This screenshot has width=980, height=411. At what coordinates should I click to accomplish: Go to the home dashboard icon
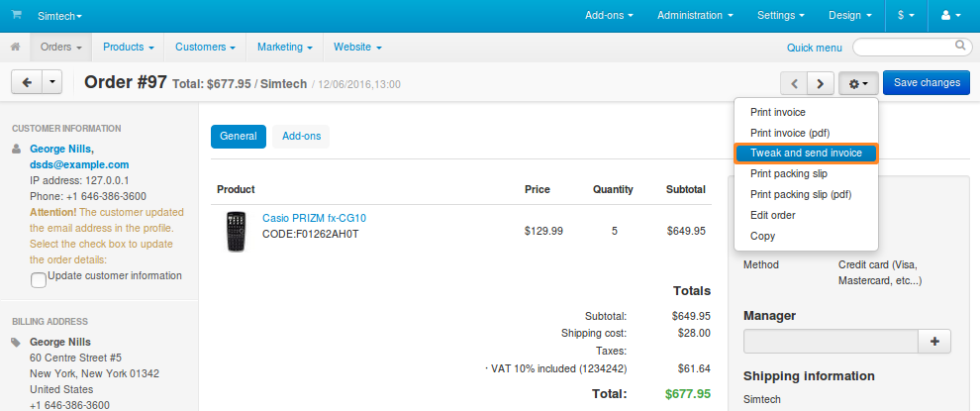(16, 47)
